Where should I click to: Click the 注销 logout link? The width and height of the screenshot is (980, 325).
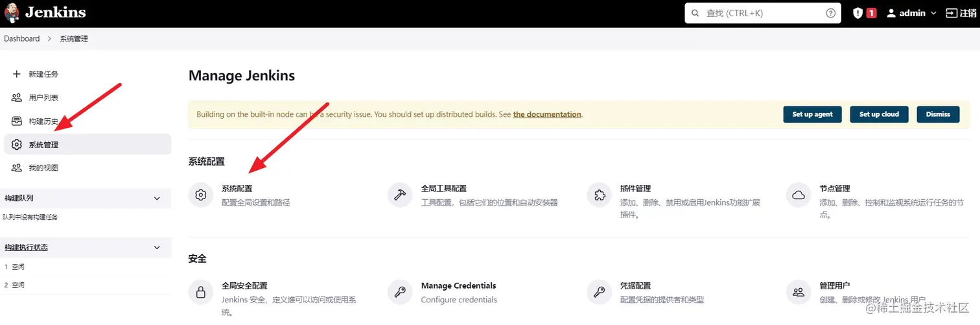coord(961,13)
